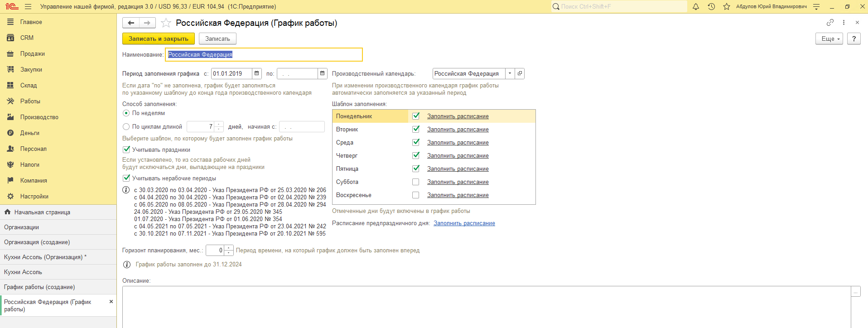Open help with the question mark button
Image resolution: width=868 pixels, height=328 pixels.
pos(854,39)
